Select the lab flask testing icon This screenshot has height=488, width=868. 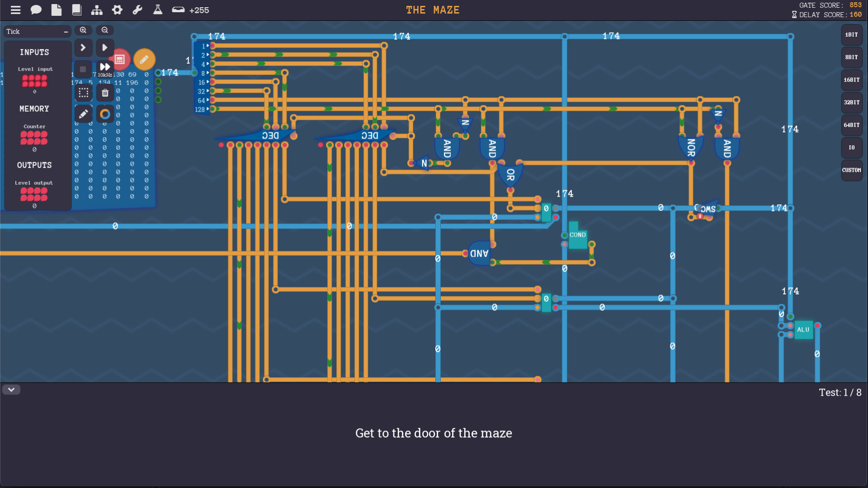tap(157, 9)
